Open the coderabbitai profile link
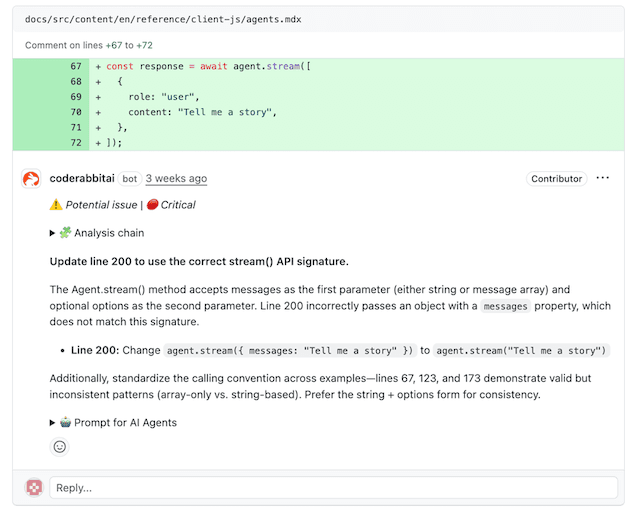The width and height of the screenshot is (640, 513). (x=82, y=179)
